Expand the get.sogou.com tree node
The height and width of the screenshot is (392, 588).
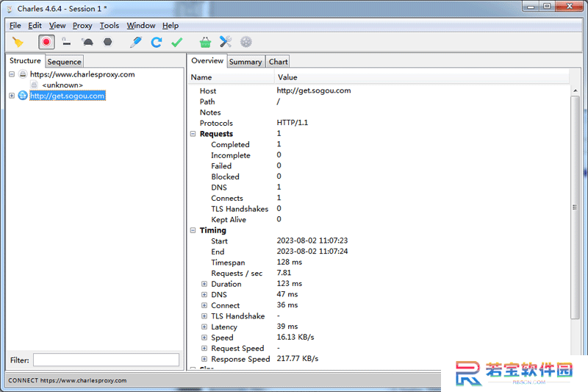[12, 96]
